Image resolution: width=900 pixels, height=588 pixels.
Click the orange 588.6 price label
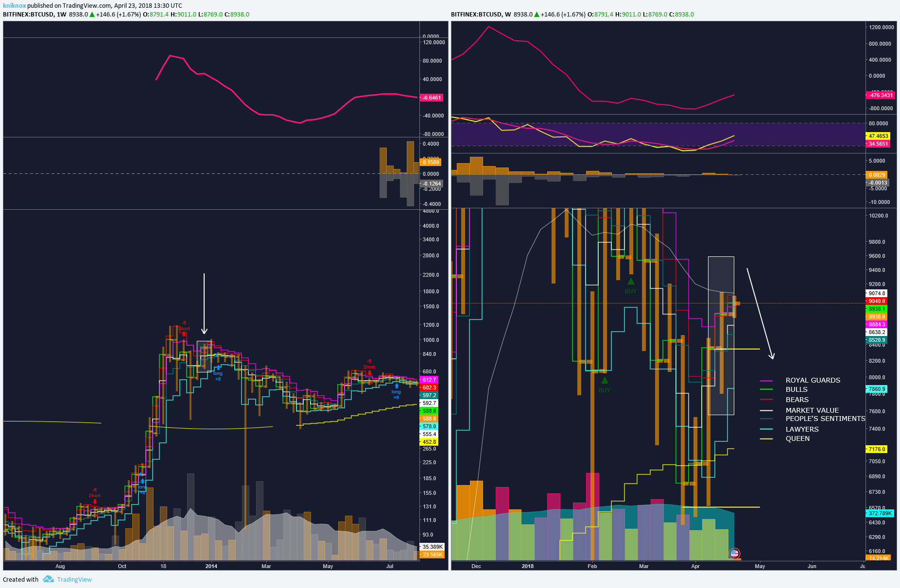pos(429,419)
